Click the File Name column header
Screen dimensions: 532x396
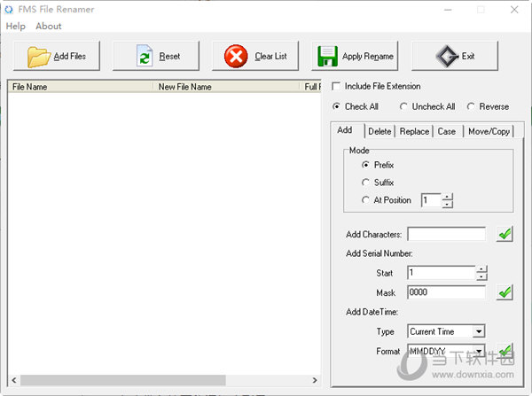(x=81, y=87)
